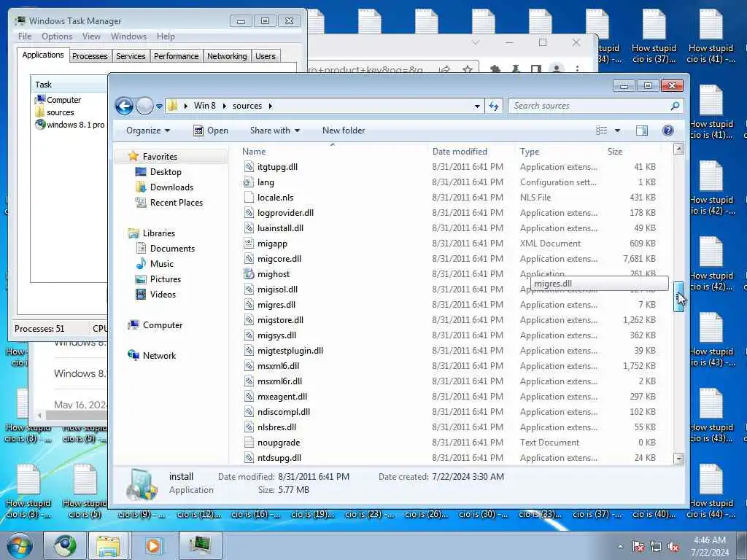The width and height of the screenshot is (747, 560).
Task: Expand the address bar history dropdown arrow
Action: [477, 106]
